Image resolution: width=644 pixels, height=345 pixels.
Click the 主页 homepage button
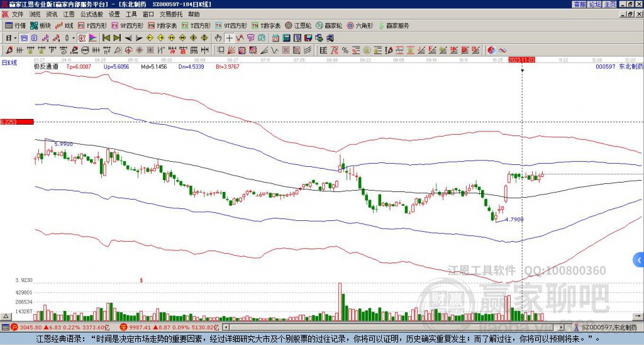tap(610, 4)
